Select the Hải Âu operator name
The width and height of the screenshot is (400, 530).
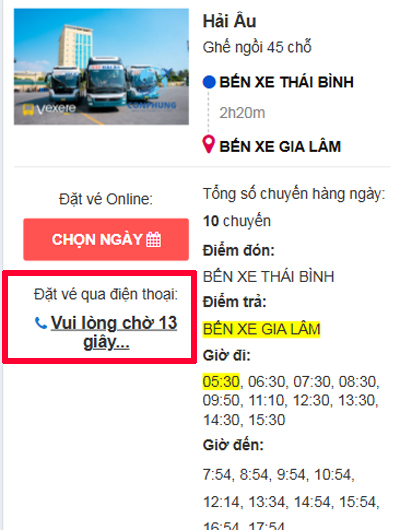coord(229,21)
